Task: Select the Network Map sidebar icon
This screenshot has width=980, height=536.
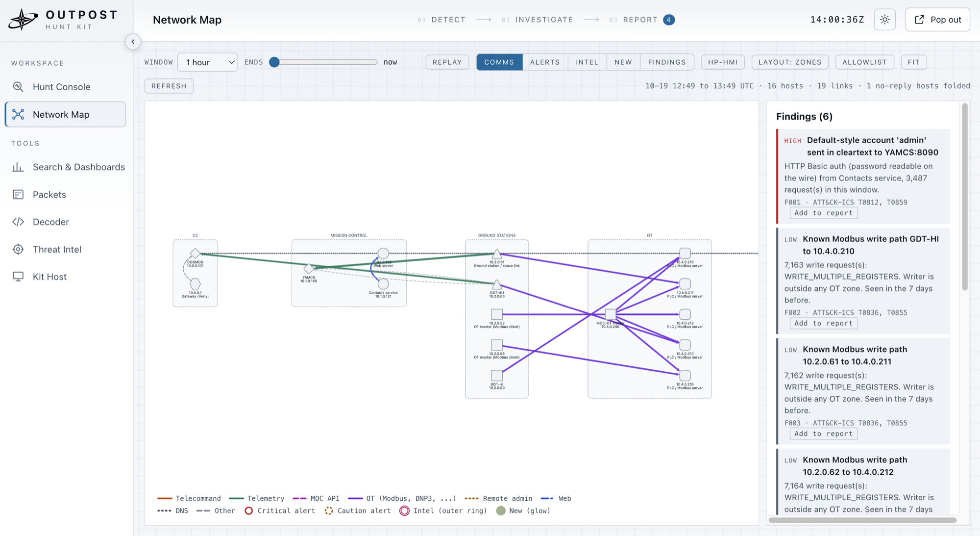Action: 18,114
